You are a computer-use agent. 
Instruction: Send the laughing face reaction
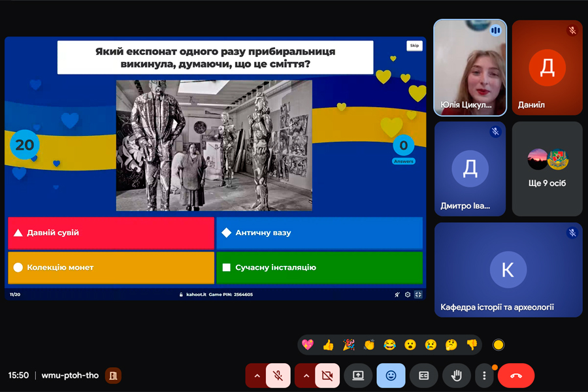[389, 344]
